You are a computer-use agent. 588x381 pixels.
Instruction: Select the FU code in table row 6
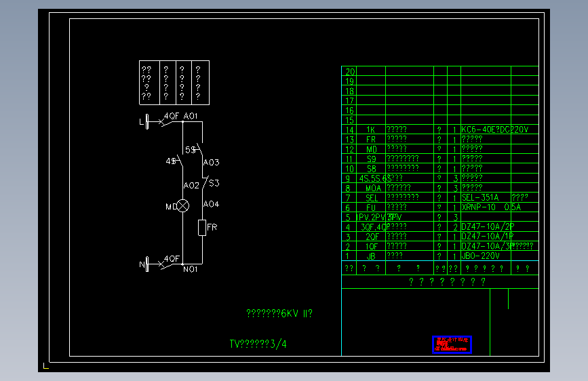tap(371, 207)
